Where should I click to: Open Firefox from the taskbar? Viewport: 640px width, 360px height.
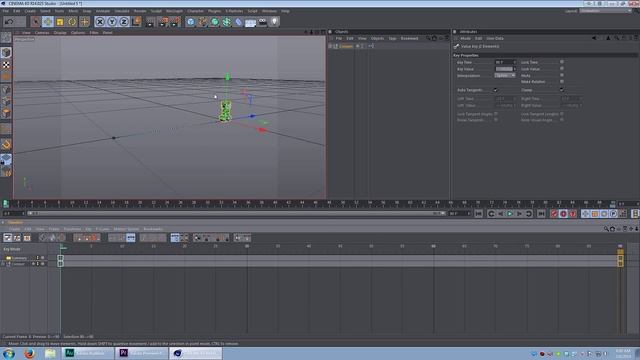tap(29, 353)
